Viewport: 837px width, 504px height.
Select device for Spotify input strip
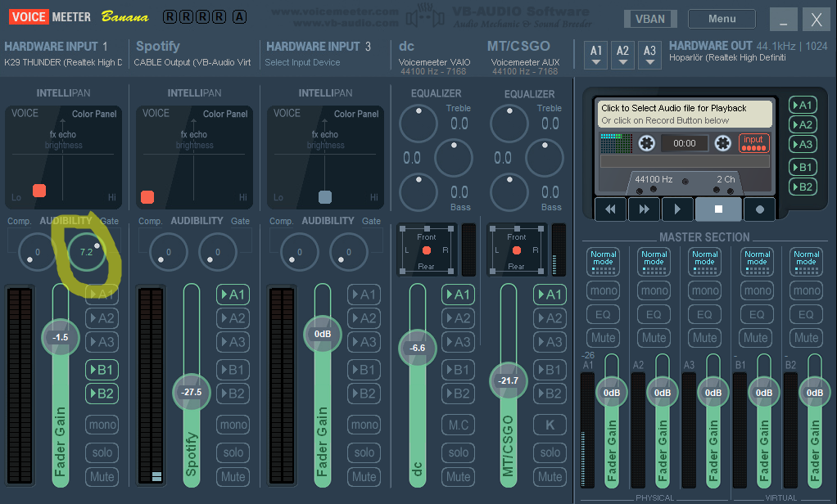pyautogui.click(x=192, y=62)
